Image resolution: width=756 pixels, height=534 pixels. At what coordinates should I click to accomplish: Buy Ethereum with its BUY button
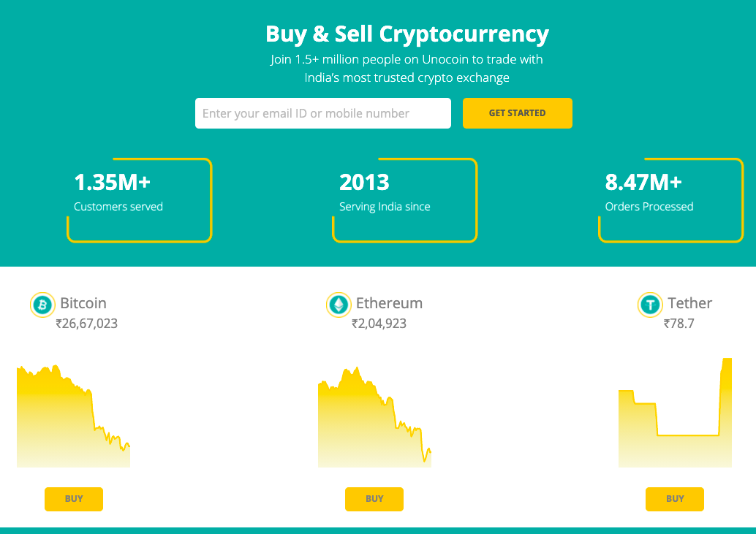374,499
